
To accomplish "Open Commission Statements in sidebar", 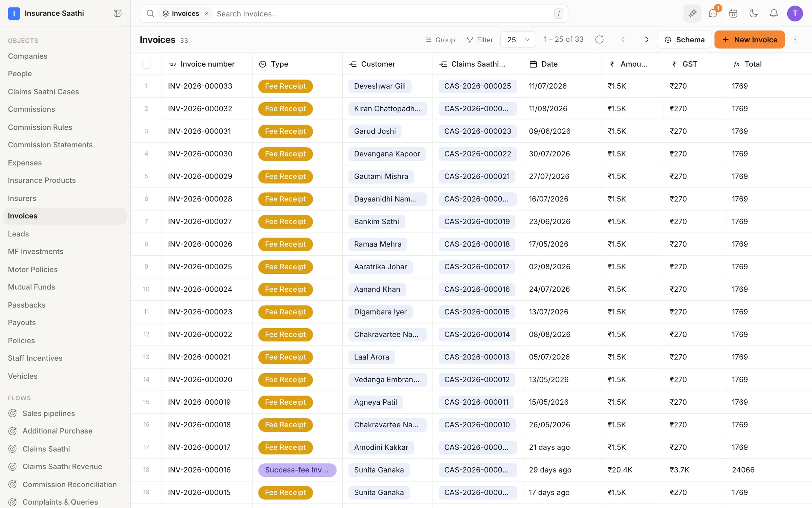I will coord(50,145).
